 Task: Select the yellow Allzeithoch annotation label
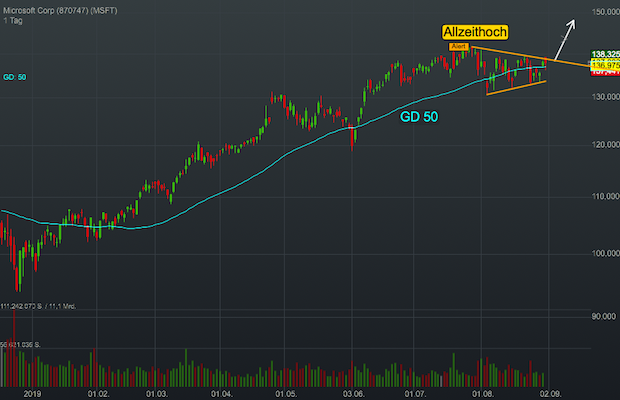click(x=475, y=32)
